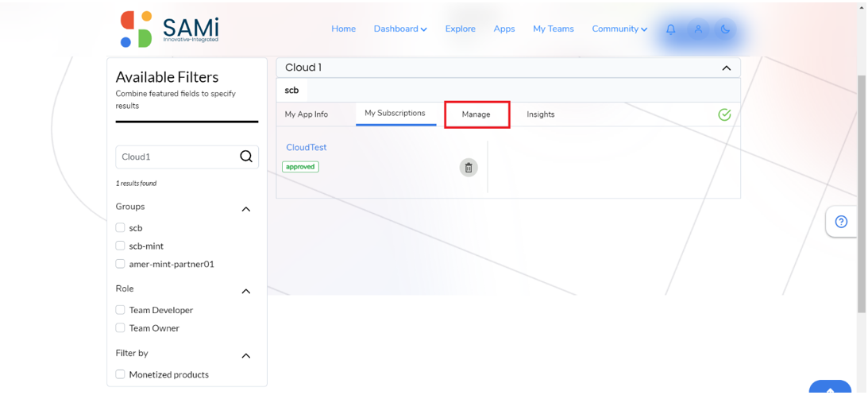Click the '1 results found' text
Screen dimensions: 868x395
click(x=136, y=183)
